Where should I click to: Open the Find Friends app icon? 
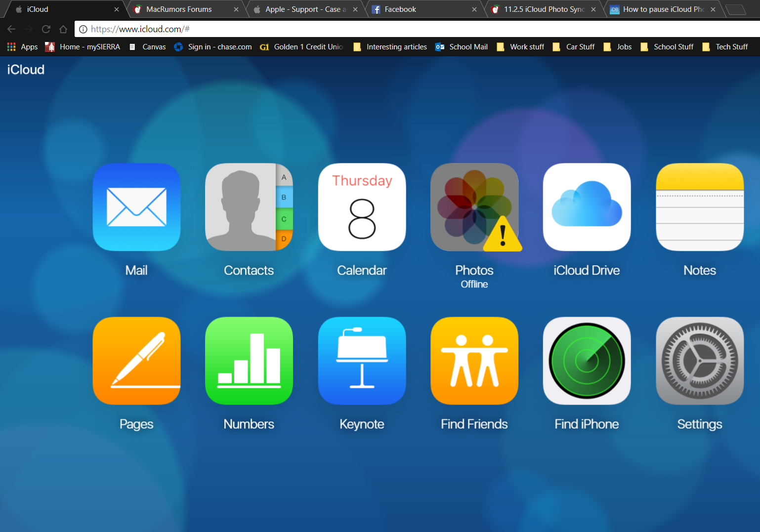pos(474,361)
